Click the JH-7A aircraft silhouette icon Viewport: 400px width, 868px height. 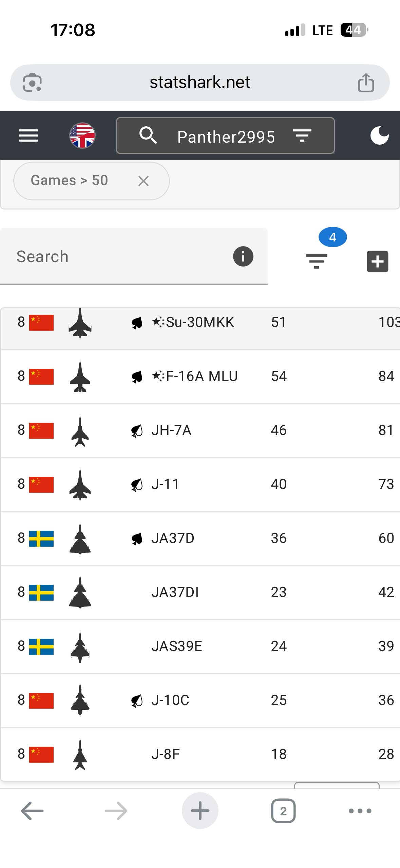point(80,431)
